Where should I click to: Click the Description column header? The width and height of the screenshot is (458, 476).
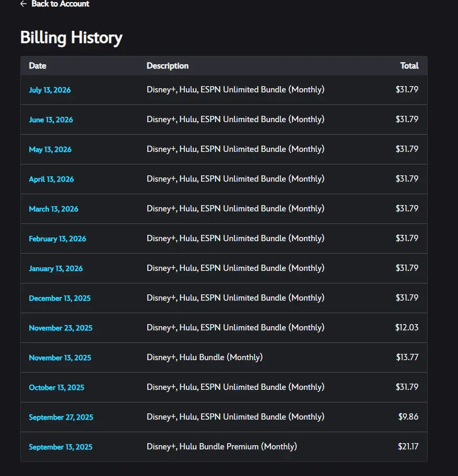point(168,66)
